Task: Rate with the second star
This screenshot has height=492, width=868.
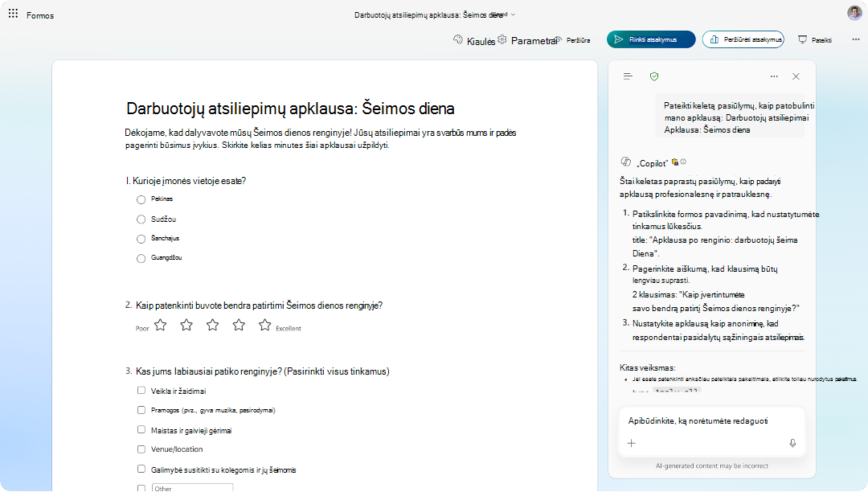Action: (x=186, y=325)
